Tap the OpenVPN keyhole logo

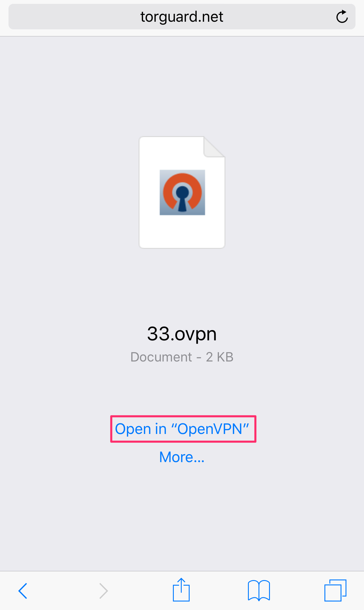182,192
